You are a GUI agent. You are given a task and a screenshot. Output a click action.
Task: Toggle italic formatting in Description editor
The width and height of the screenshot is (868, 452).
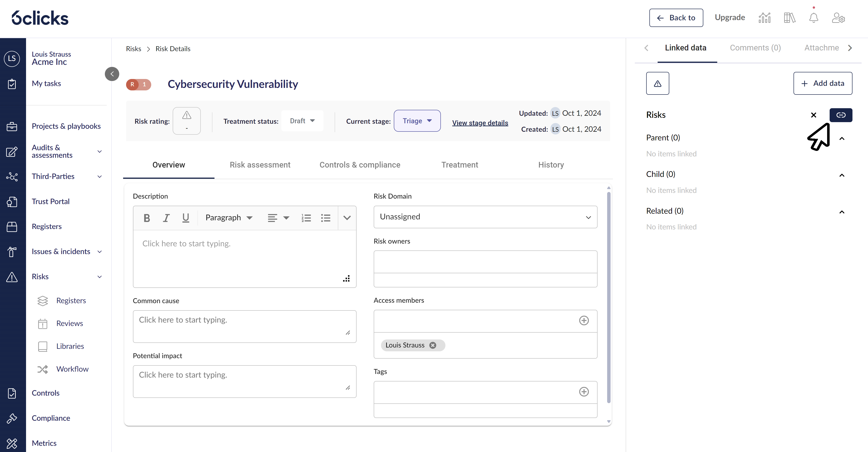tap(166, 218)
